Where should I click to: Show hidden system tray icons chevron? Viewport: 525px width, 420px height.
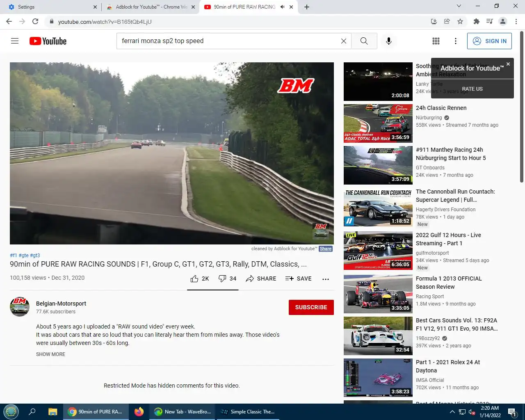(x=452, y=412)
